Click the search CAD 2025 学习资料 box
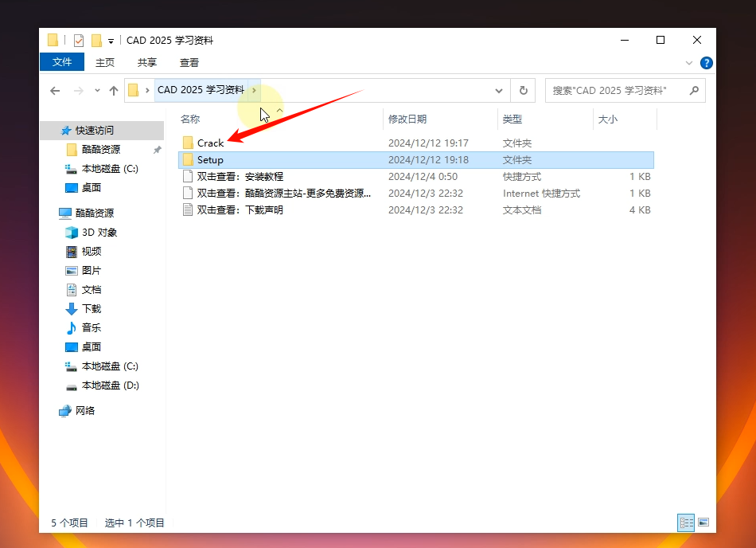This screenshot has width=756, height=548. tap(617, 91)
